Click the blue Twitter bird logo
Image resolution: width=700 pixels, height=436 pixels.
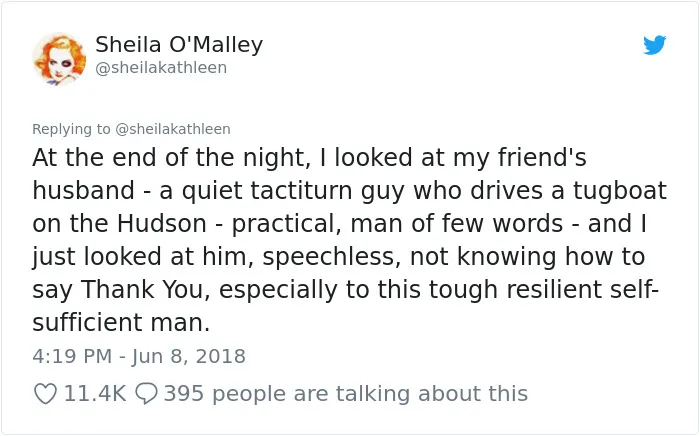(654, 45)
